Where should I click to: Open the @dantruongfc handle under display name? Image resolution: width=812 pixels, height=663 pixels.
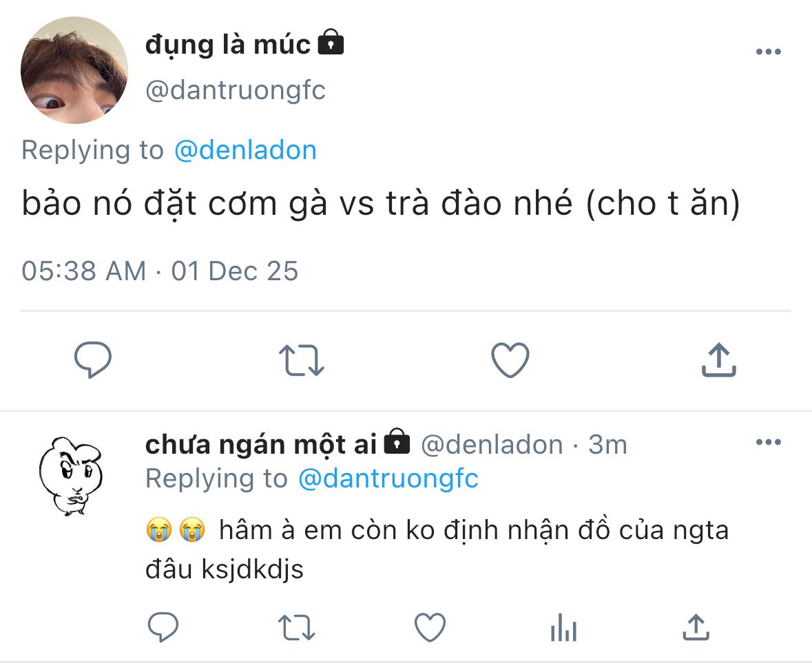tap(236, 90)
